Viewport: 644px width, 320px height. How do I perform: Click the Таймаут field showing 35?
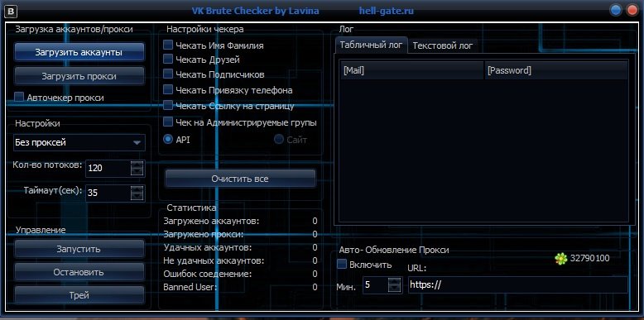108,193
